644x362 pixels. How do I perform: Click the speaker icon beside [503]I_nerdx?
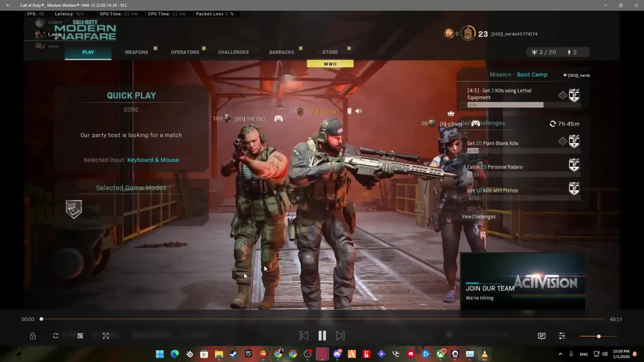(x=565, y=75)
